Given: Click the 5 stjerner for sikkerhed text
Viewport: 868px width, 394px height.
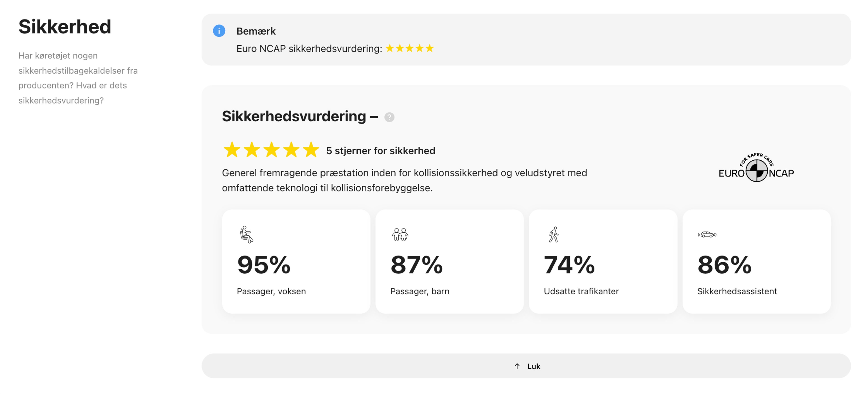Looking at the screenshot, I should (x=380, y=150).
